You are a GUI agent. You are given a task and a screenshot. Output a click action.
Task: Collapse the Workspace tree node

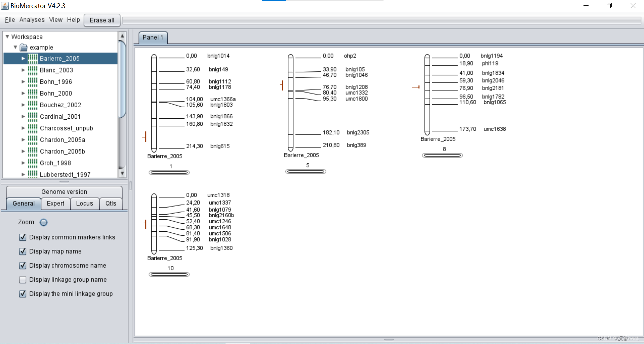coord(7,36)
